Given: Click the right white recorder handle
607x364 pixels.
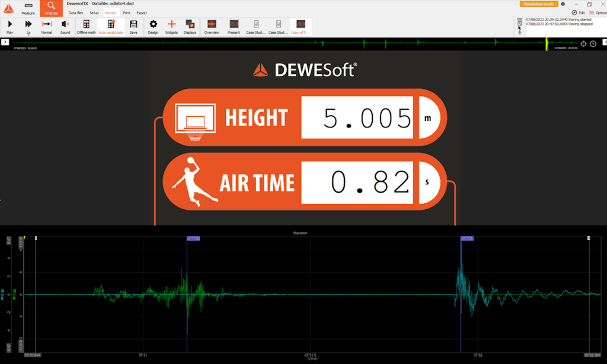Looking at the screenshot, I should click(589, 238).
